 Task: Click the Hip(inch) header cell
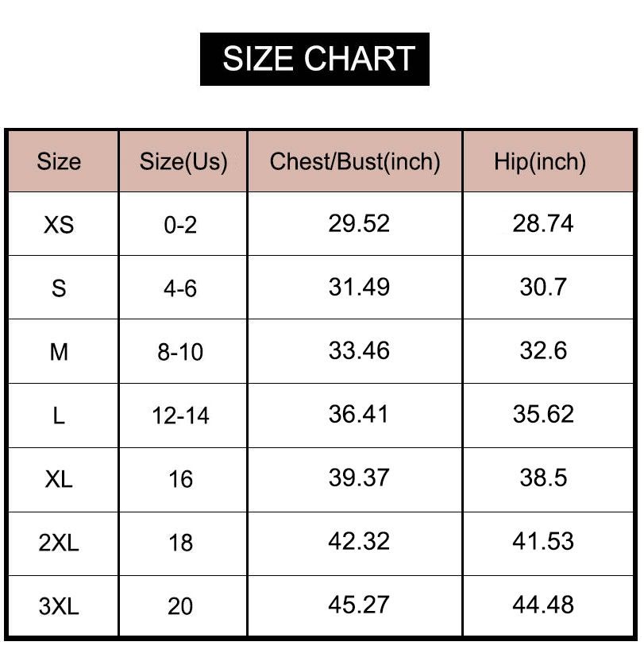click(548, 161)
